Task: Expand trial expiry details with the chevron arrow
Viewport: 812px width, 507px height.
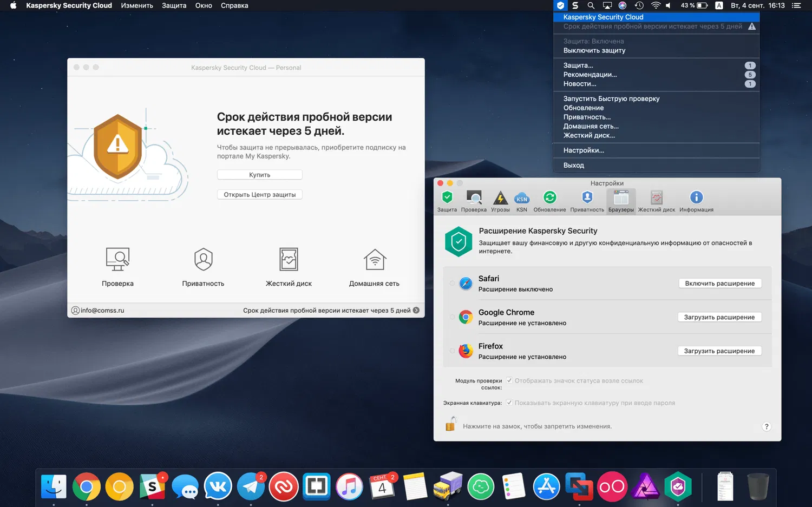Action: (416, 310)
